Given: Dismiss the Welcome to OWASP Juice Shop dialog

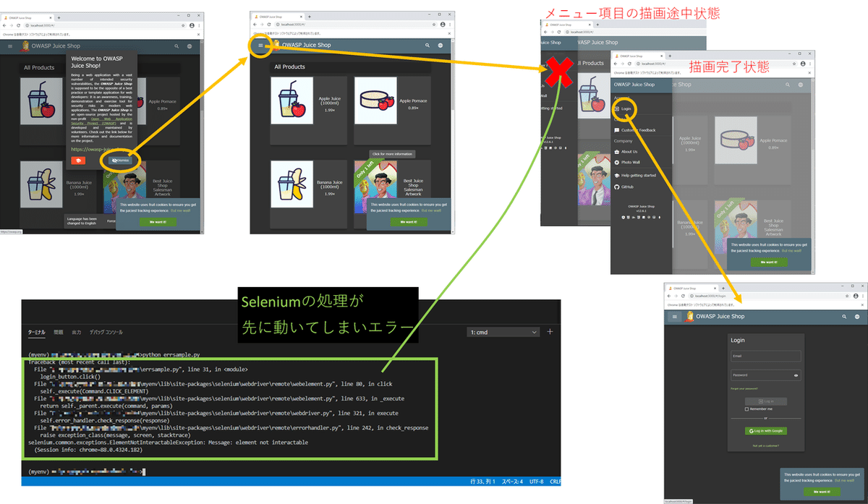Looking at the screenshot, I should 122,160.
